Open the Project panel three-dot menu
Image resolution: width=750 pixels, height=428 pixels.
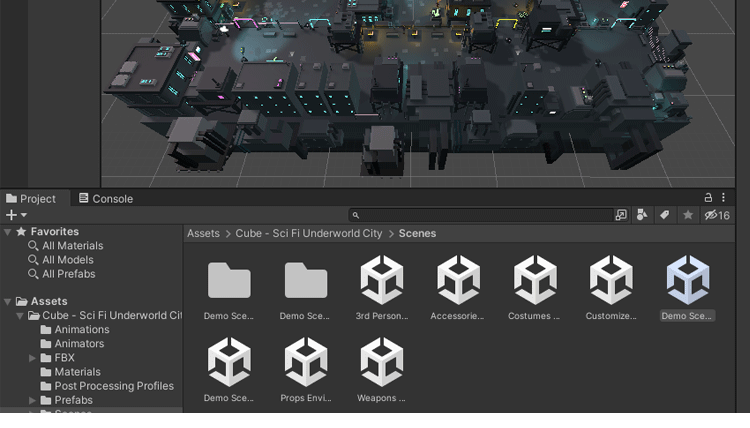click(725, 198)
